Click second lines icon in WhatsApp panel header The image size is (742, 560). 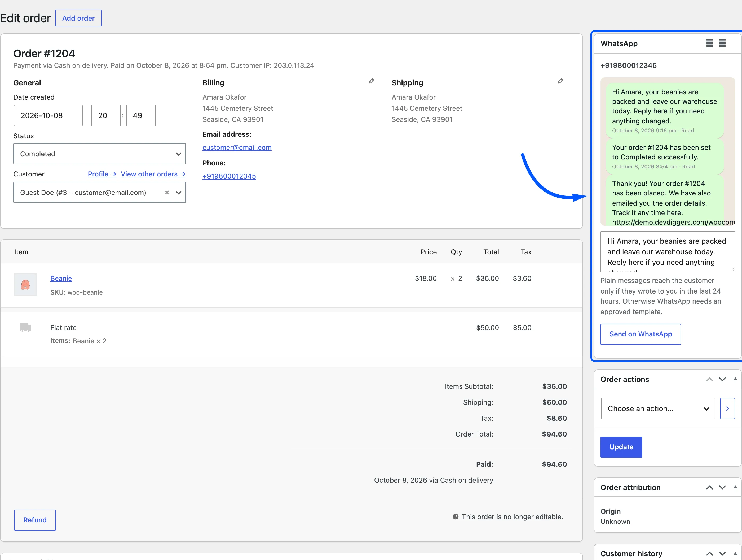click(x=722, y=43)
